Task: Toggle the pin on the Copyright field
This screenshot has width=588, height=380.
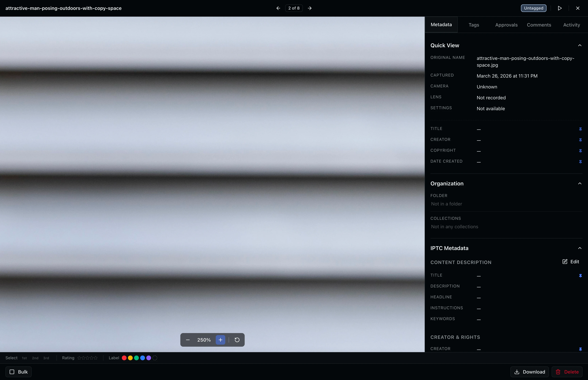Action: (580, 151)
